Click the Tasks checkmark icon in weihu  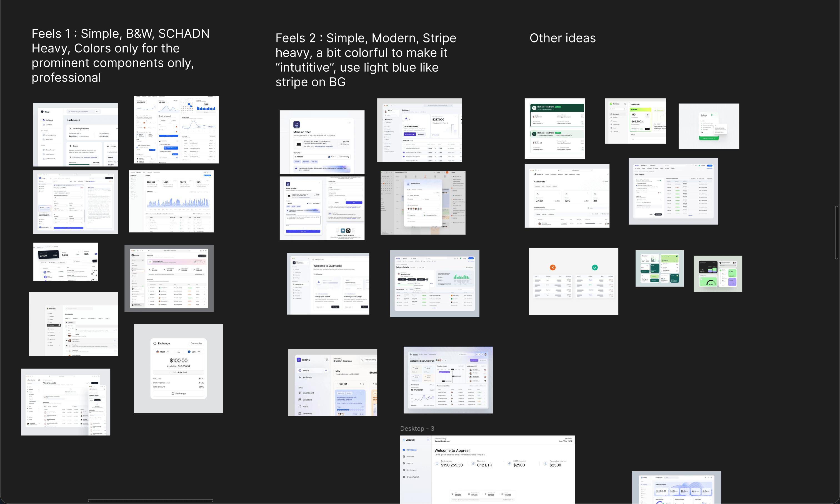point(300,371)
